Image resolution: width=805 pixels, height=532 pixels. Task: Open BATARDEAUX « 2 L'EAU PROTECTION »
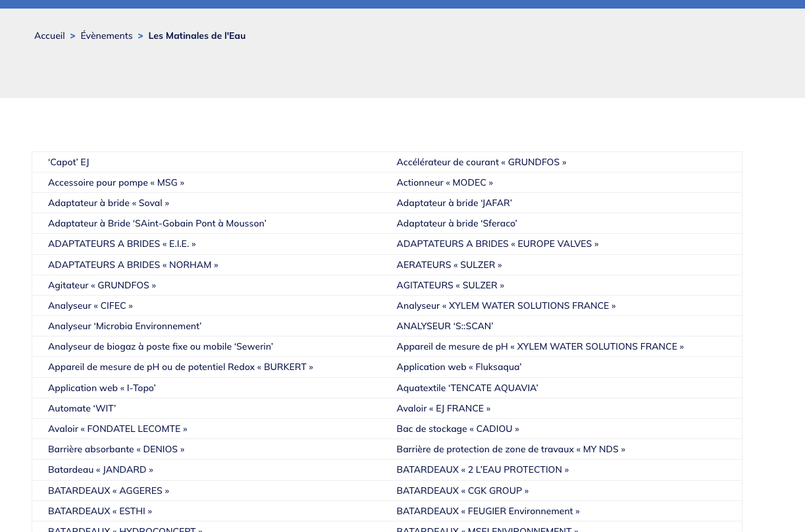[482, 469]
